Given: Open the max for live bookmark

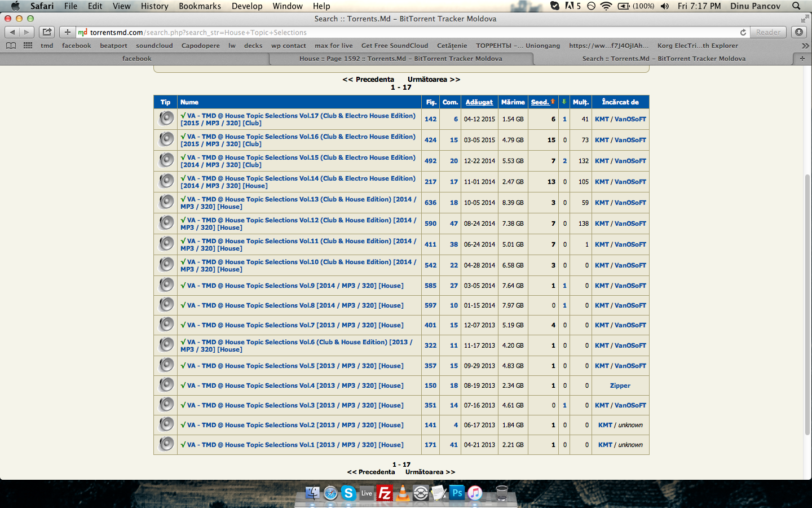Looking at the screenshot, I should pos(334,46).
